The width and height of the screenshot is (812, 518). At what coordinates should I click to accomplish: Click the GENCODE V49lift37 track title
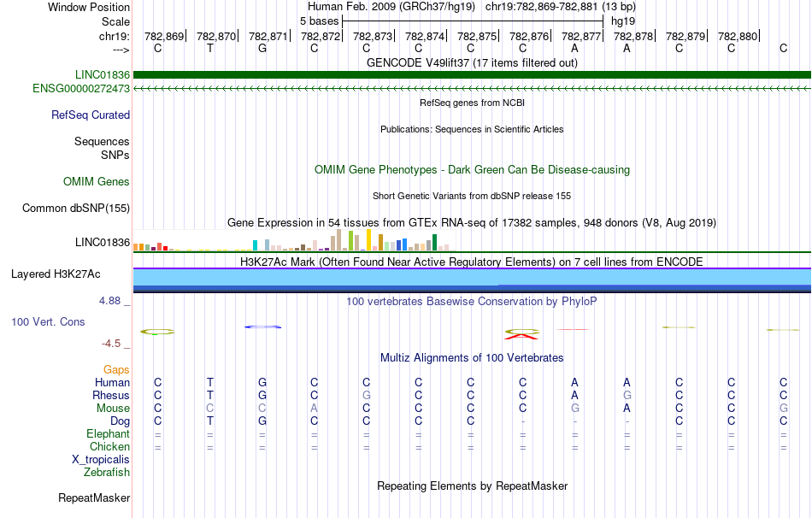click(x=472, y=62)
